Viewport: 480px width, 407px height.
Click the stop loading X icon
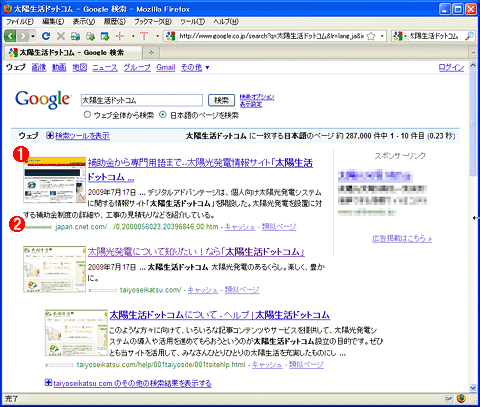pos(61,36)
